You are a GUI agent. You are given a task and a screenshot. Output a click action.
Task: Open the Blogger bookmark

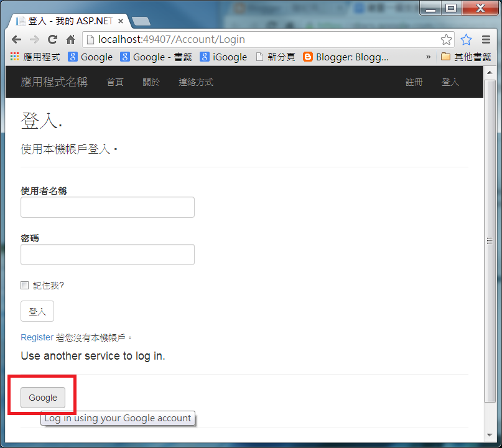346,57
